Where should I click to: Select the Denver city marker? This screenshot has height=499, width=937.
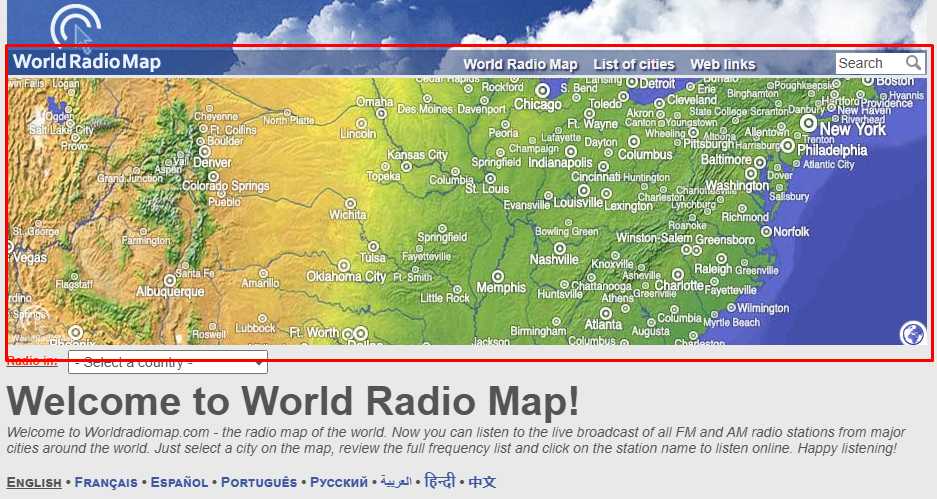click(x=205, y=152)
